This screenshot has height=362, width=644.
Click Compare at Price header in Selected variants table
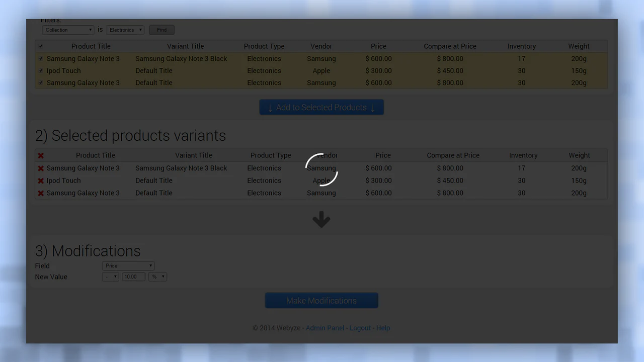pos(453,155)
